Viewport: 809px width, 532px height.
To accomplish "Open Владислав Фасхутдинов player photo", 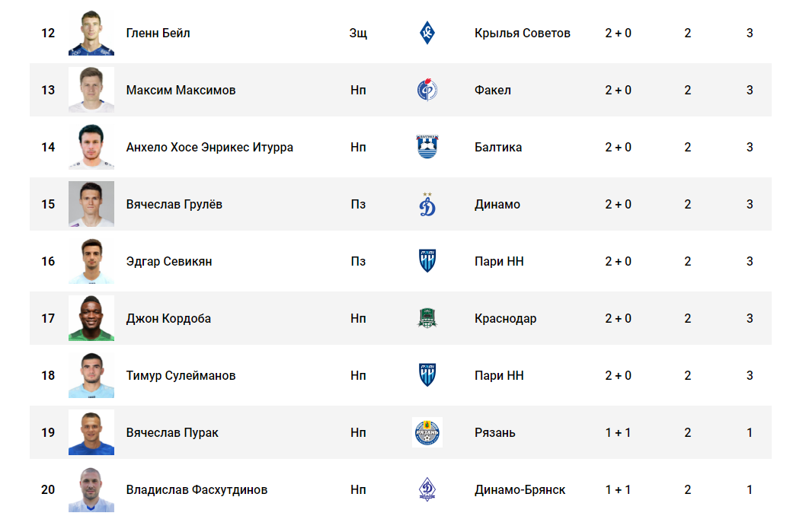I will 91,489.
